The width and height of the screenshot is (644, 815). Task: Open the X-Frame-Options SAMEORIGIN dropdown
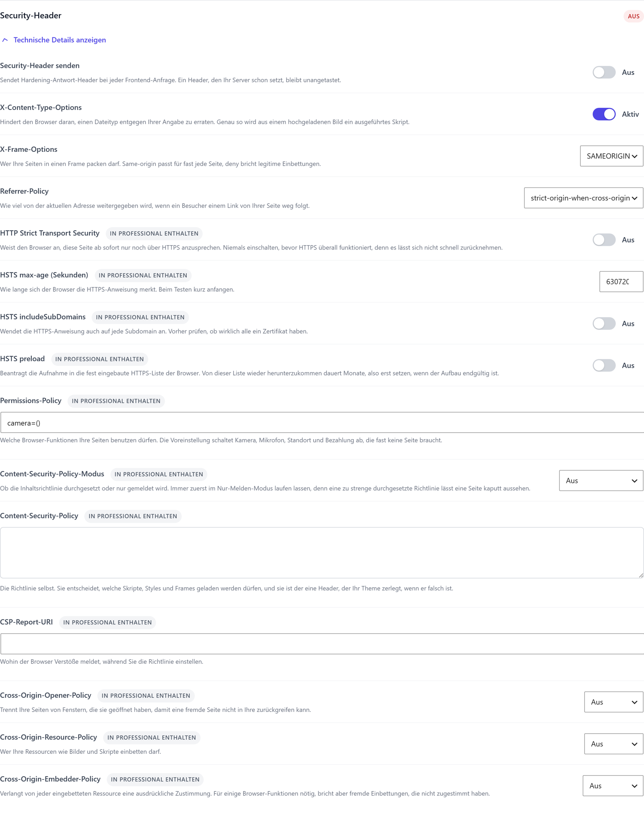[611, 156]
